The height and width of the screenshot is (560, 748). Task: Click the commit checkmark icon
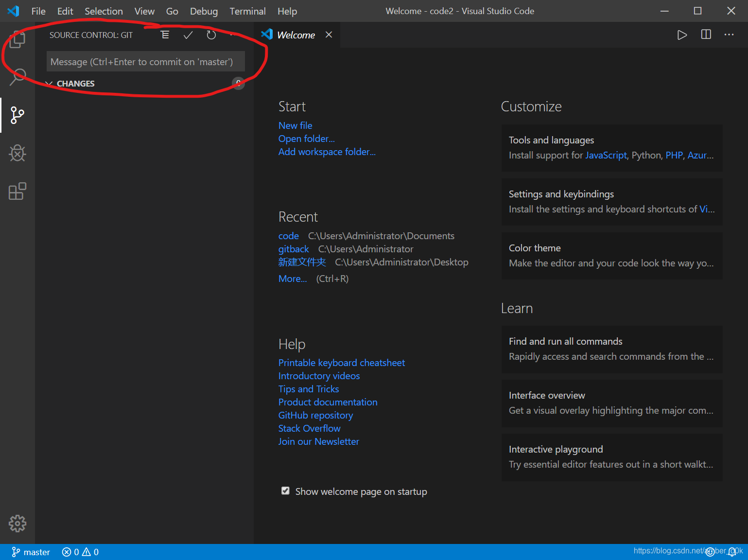point(188,35)
